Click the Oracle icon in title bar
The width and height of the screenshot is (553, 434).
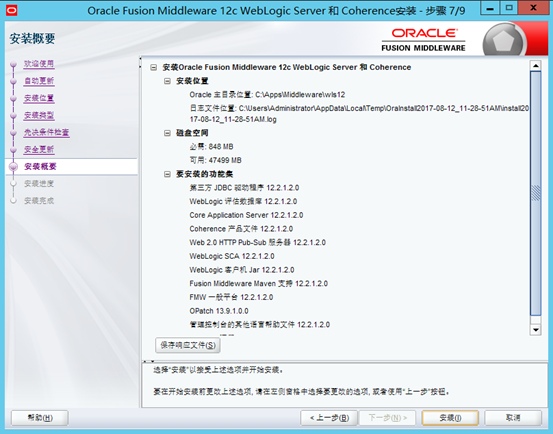11,10
